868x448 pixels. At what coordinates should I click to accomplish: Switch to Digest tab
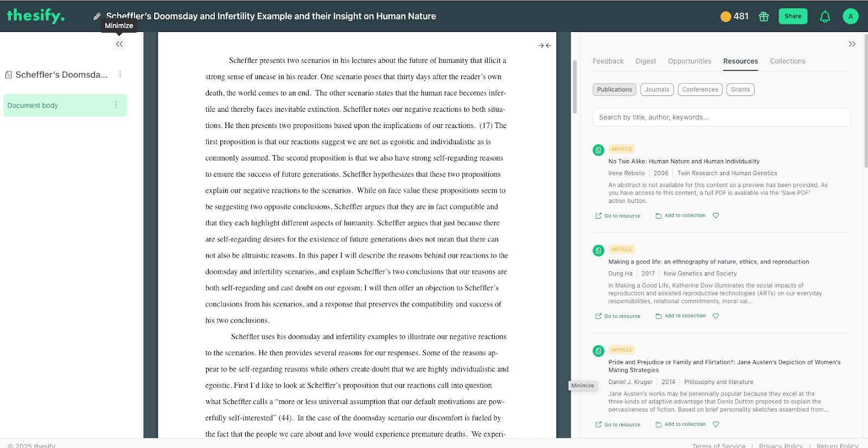click(646, 61)
